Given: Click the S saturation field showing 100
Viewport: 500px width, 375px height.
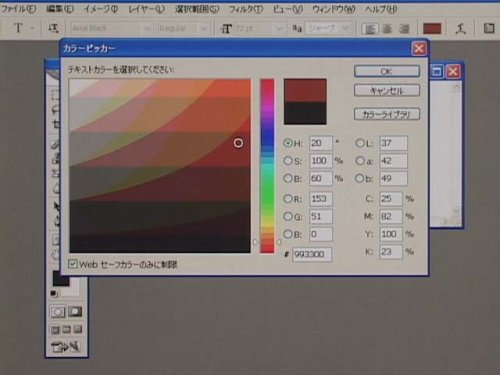Looking at the screenshot, I should coord(321,161).
